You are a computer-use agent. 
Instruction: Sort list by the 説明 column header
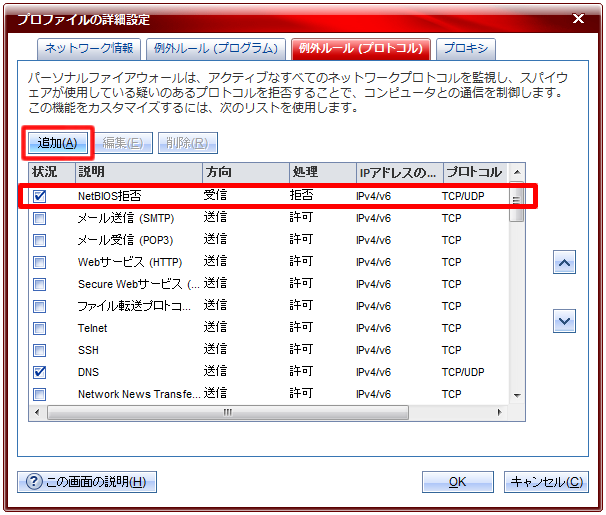click(x=138, y=172)
